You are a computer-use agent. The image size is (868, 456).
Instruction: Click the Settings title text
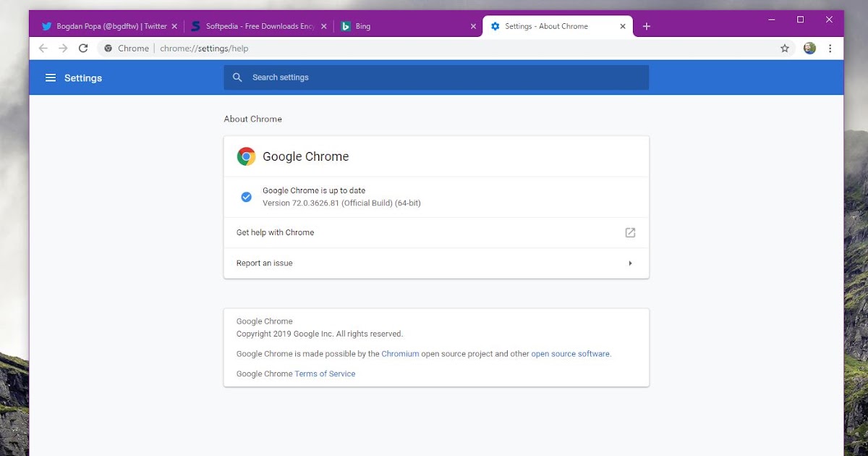(83, 78)
